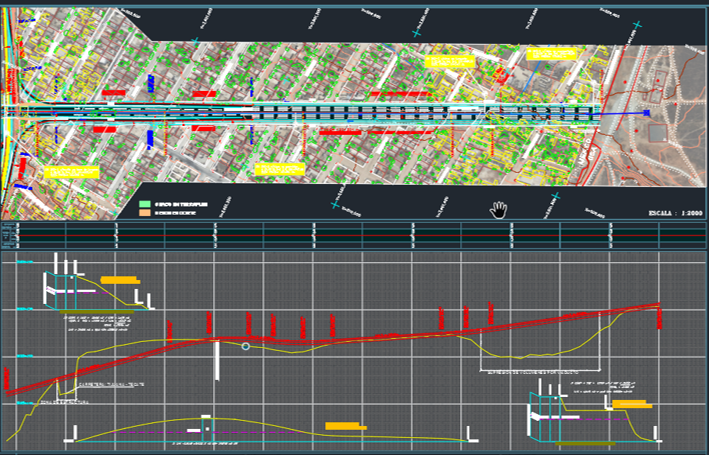Screen dimensions: 709x455
Task: Select the yellow label box in plan upper middle
Action: pyautogui.click(x=448, y=61)
